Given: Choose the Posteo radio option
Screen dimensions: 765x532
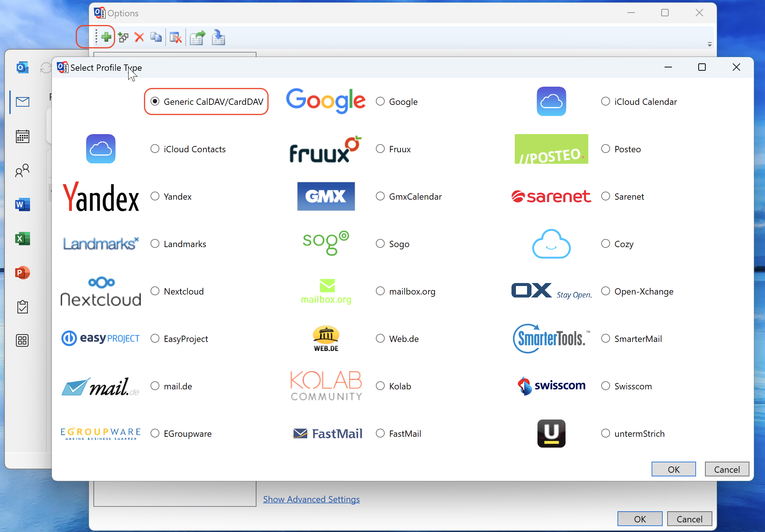Looking at the screenshot, I should (606, 149).
